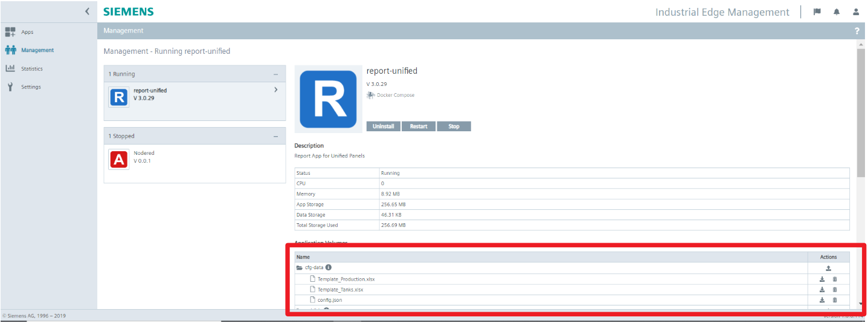Click the Docker Compose label
Viewport: 868px width, 323px height.
click(x=396, y=95)
